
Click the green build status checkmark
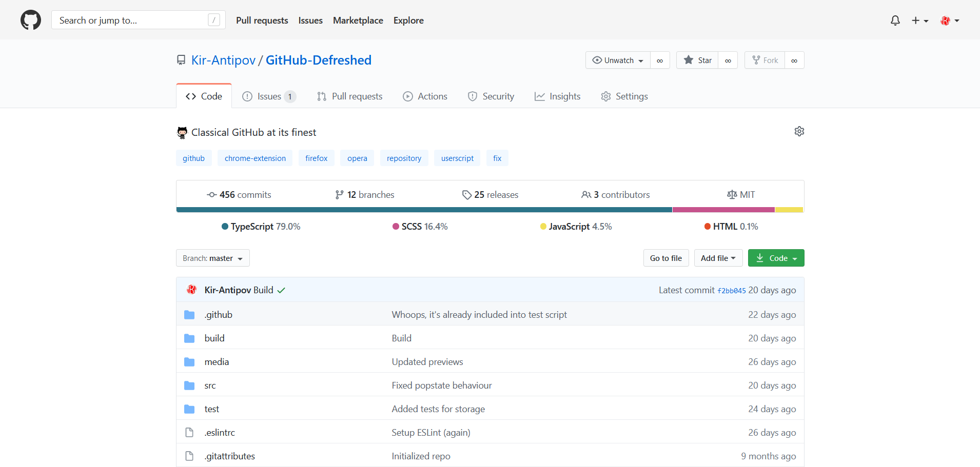tap(281, 290)
